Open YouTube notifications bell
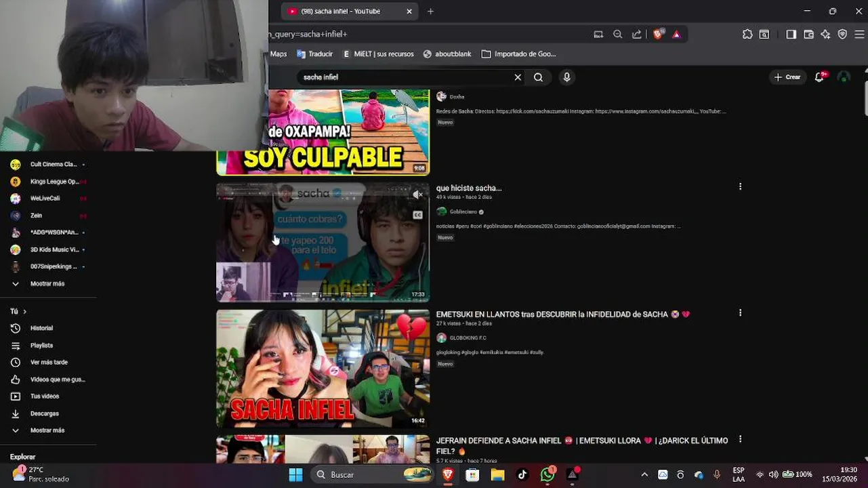Viewport: 868px width, 488px height. 820,77
